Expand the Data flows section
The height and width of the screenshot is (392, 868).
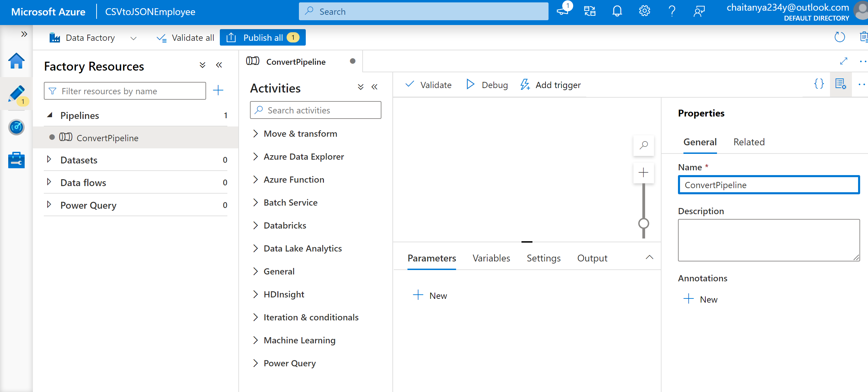point(49,182)
